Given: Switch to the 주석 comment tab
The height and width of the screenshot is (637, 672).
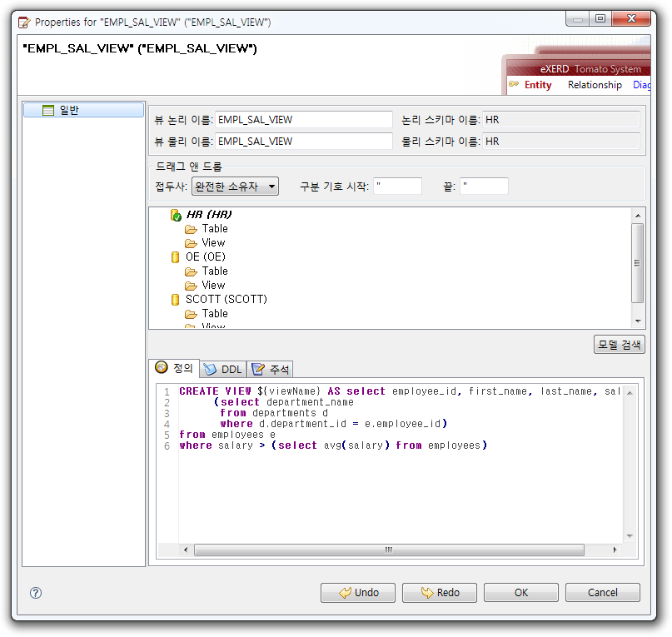Looking at the screenshot, I should tap(269, 369).
